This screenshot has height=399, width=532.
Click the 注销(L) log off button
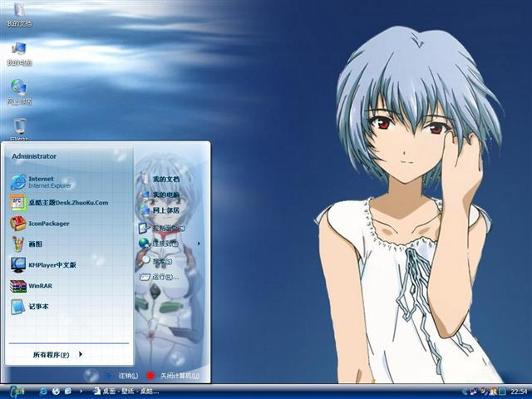(122, 376)
